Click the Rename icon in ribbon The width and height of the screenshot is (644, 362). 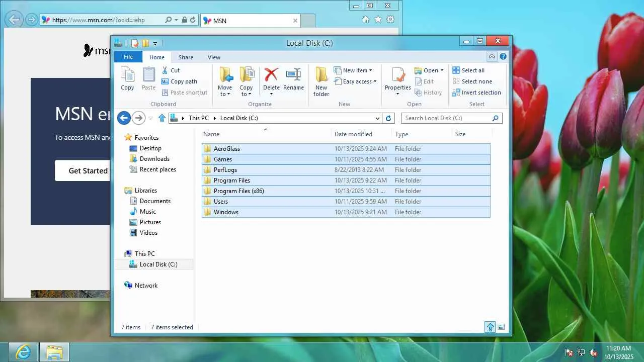pyautogui.click(x=293, y=75)
